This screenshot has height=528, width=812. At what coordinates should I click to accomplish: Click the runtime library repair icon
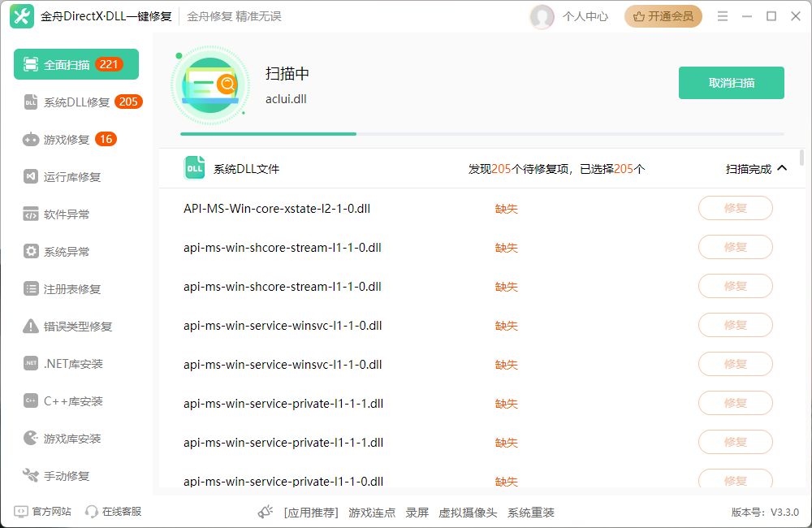31,177
